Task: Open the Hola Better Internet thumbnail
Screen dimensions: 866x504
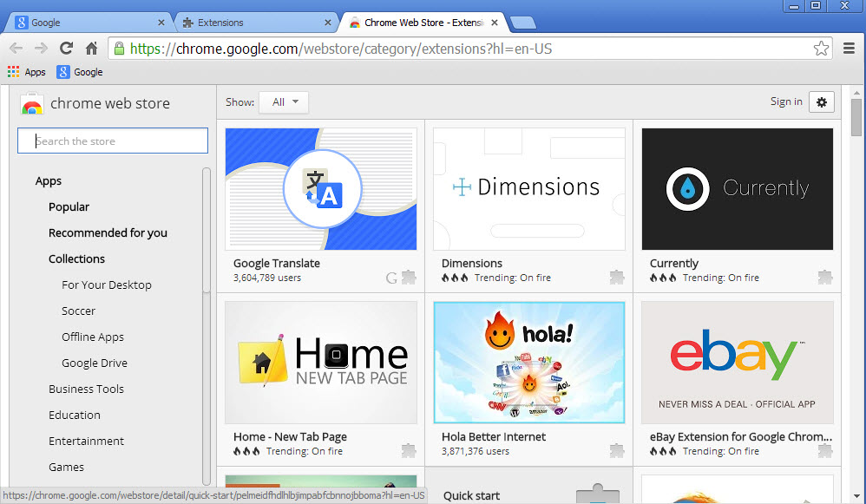Action: click(x=529, y=363)
